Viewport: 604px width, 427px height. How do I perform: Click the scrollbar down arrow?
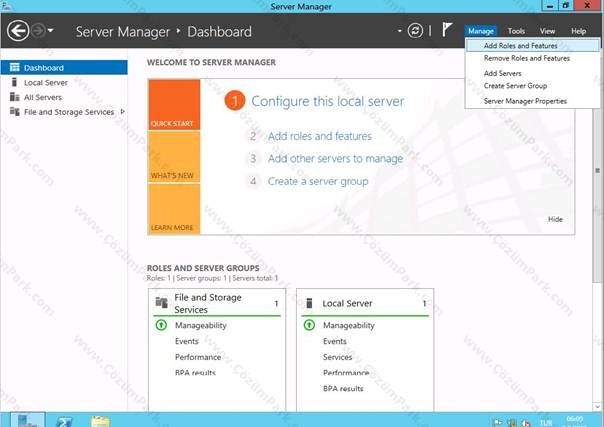click(597, 406)
